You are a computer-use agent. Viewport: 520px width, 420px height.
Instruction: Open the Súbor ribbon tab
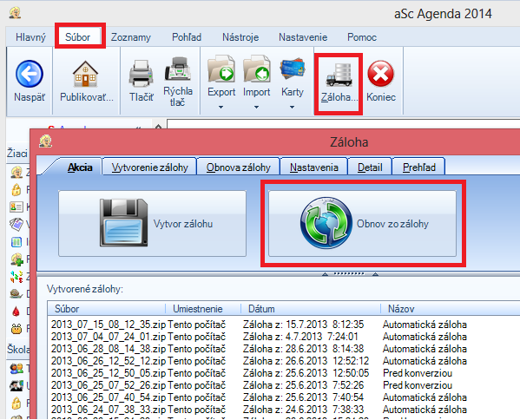coord(77,36)
